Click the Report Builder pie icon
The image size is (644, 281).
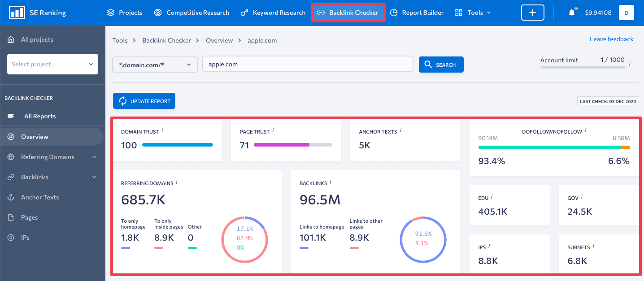pos(394,13)
